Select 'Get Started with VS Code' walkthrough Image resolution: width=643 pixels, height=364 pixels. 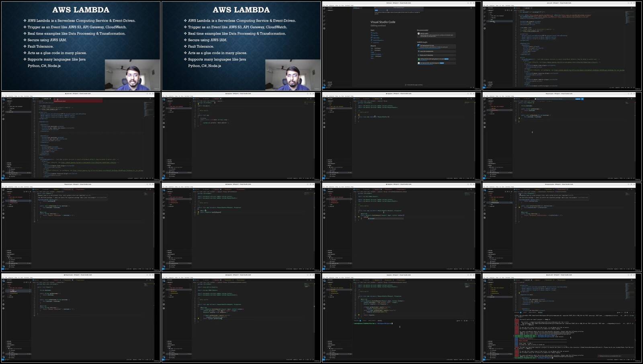[436, 46]
